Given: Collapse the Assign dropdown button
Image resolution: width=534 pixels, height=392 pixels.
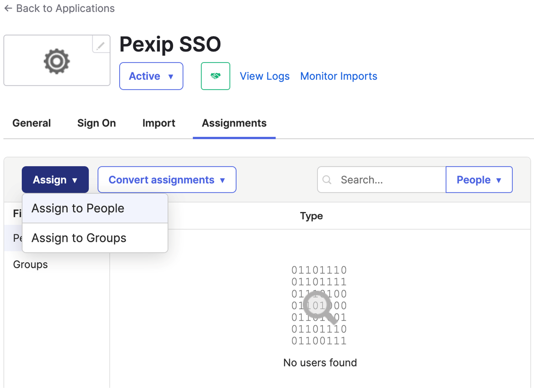Looking at the screenshot, I should (55, 180).
